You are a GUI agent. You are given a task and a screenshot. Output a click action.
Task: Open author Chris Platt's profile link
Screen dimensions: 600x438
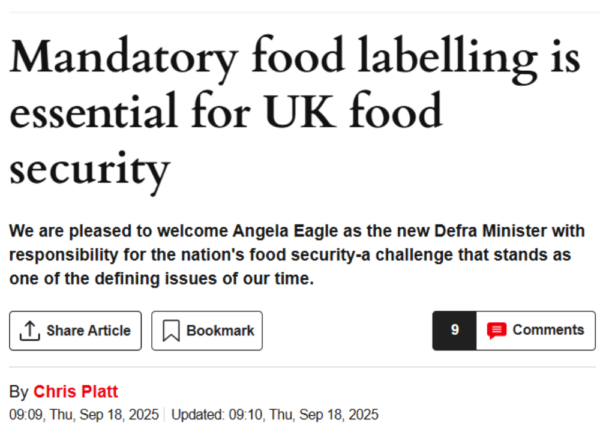click(76, 391)
